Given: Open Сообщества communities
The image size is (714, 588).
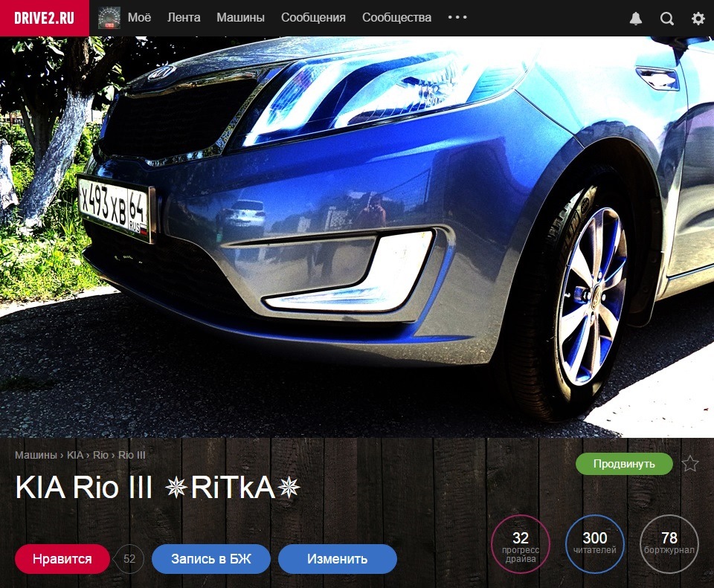Looking at the screenshot, I should (x=396, y=18).
